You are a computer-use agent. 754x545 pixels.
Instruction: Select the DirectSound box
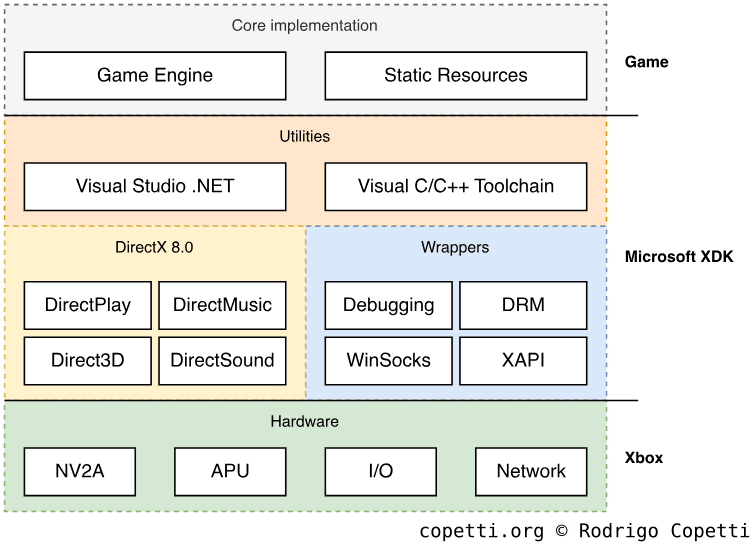(222, 361)
